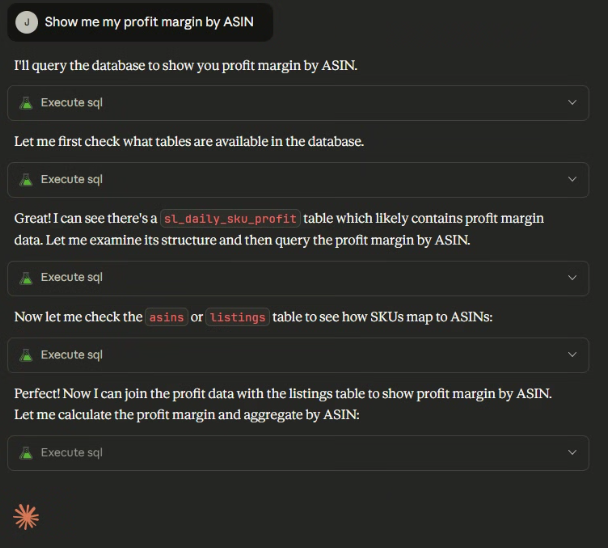The image size is (608, 548).
Task: Click flask icon below "how SKUs map to ASINs"
Action: (x=26, y=355)
